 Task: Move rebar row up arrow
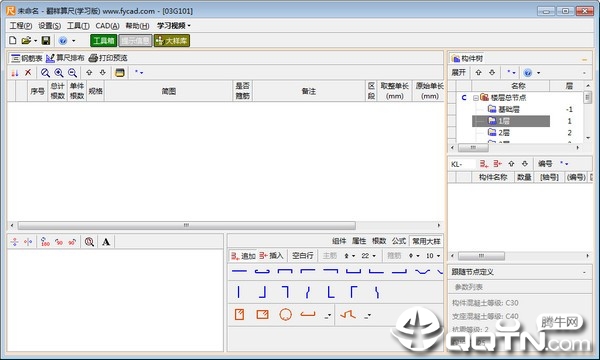(89, 72)
